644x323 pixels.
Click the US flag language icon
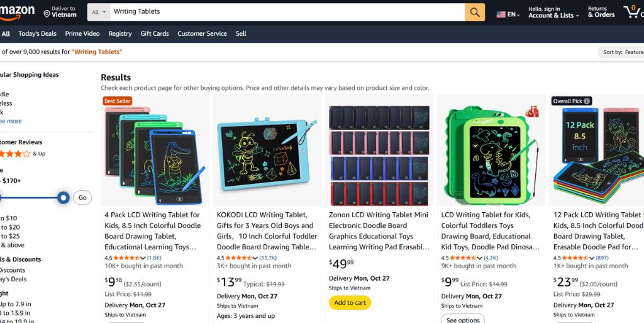tap(501, 14)
